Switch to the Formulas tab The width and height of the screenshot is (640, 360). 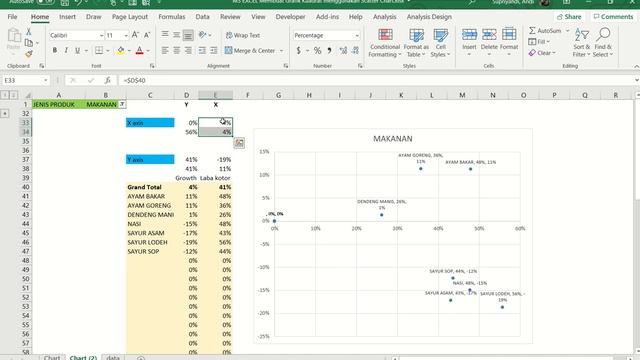(x=171, y=17)
